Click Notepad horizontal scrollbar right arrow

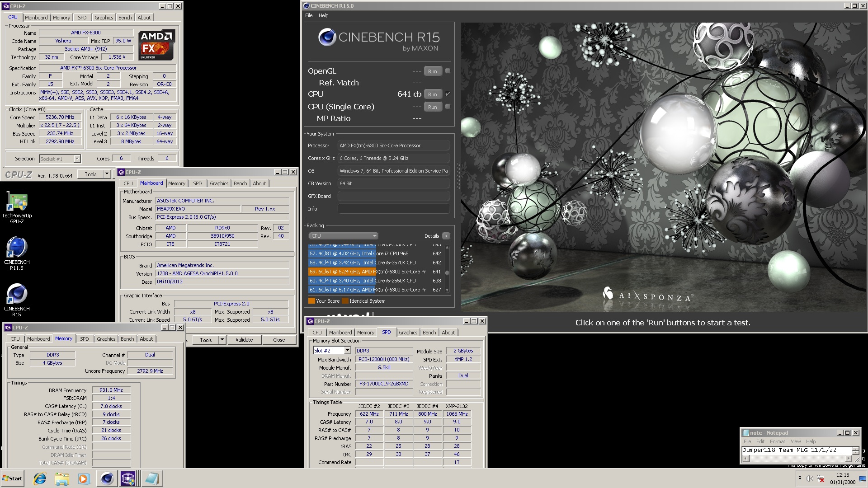(x=849, y=459)
